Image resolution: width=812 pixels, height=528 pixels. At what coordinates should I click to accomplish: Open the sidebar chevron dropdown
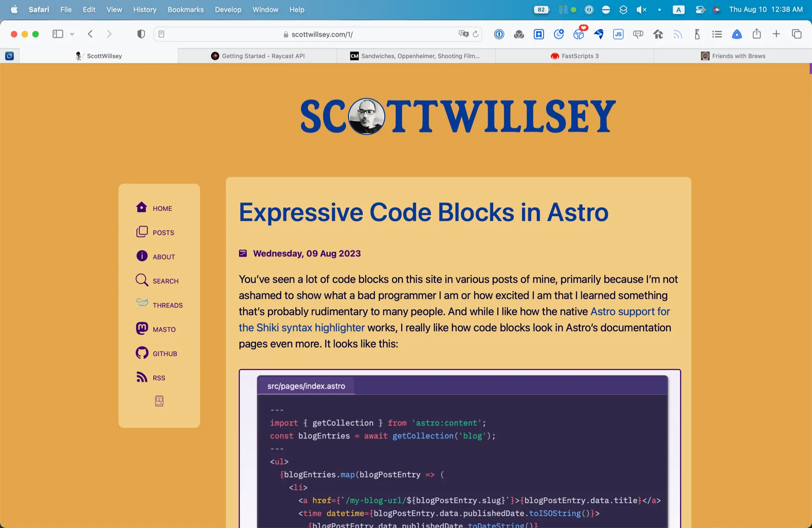pyautogui.click(x=72, y=34)
